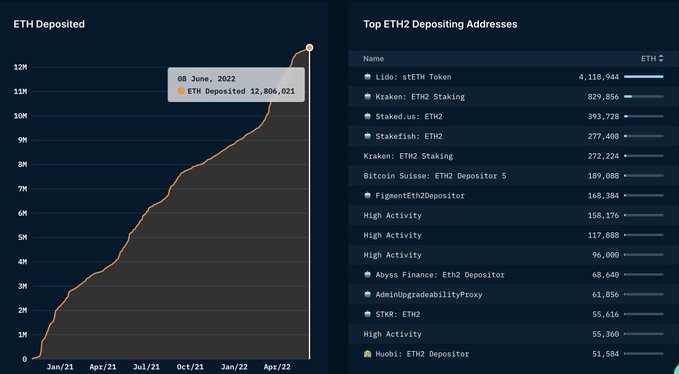Viewport: 679px width, 374px height.
Task: Click the icon beside AdminUpgradeabilityProxy
Action: (368, 295)
